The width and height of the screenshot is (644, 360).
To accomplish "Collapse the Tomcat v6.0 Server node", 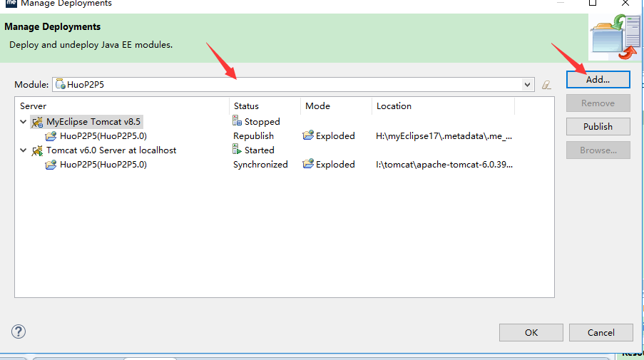I will 24,150.
